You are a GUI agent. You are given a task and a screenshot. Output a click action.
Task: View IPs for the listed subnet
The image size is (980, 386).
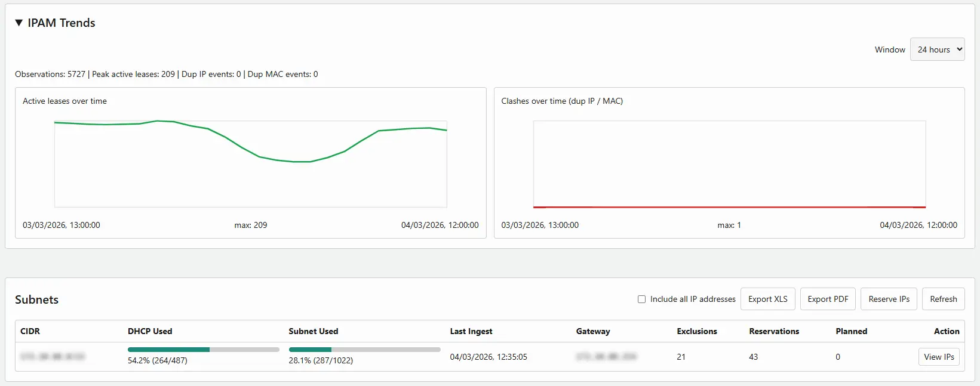pyautogui.click(x=939, y=357)
